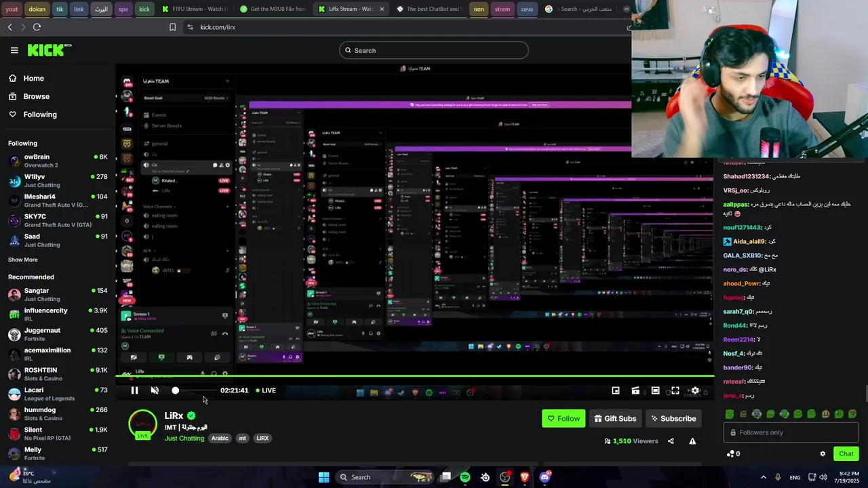This screenshot has width=868, height=488.
Task: Open the player settings gear
Action: point(695,390)
